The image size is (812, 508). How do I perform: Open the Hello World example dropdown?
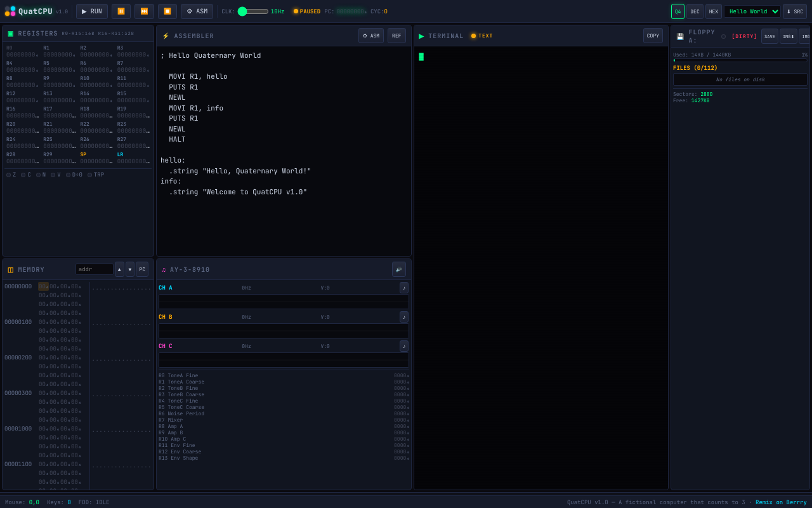[x=752, y=11]
